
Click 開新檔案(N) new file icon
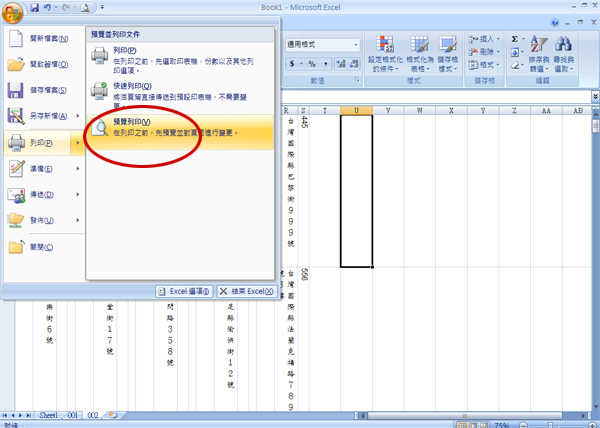16,38
